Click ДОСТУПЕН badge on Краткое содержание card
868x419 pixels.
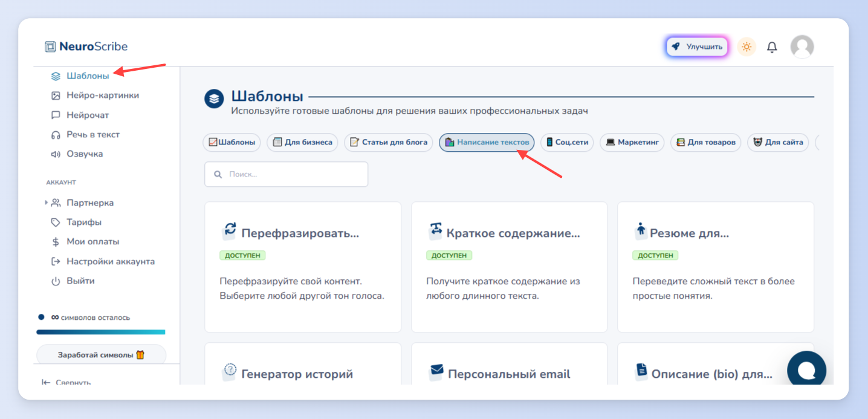(x=449, y=255)
